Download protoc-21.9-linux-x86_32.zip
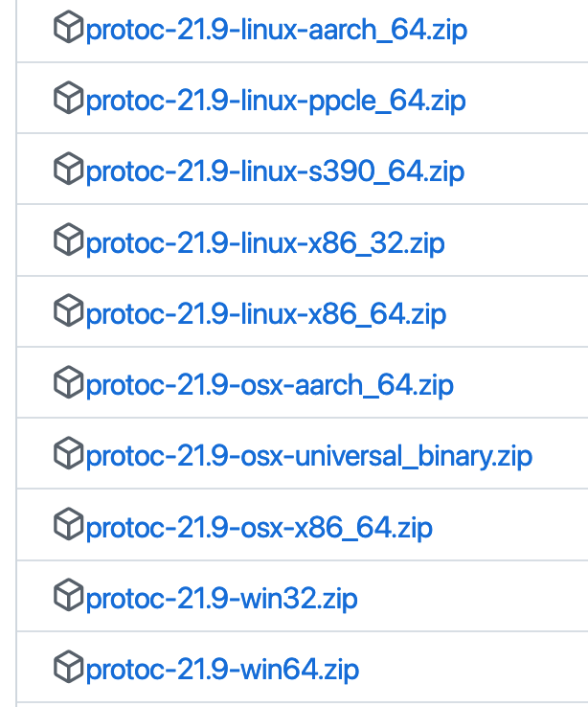This screenshot has height=707, width=588. pyautogui.click(x=265, y=243)
